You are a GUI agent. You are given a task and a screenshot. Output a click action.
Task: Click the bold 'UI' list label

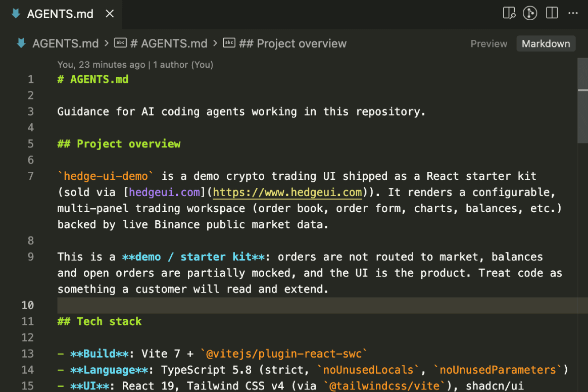tap(89, 386)
